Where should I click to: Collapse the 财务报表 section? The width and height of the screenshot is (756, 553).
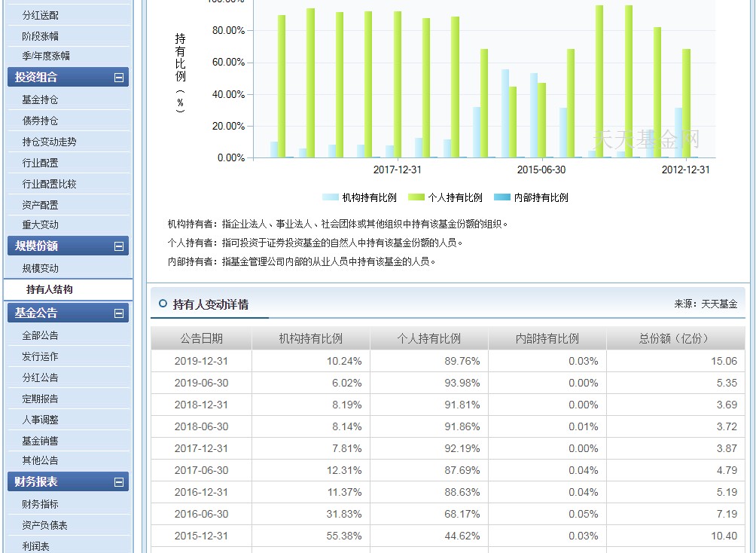pos(120,481)
